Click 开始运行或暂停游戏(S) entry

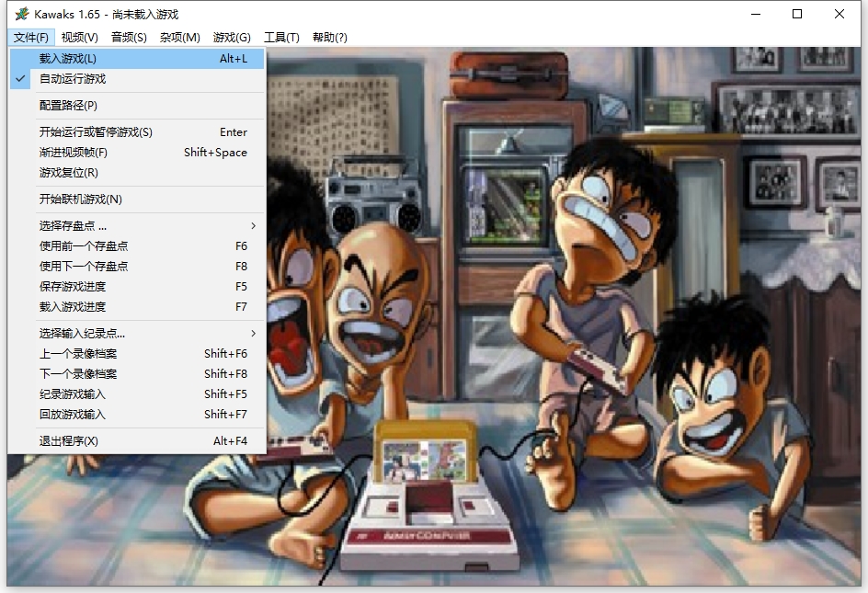pyautogui.click(x=137, y=131)
